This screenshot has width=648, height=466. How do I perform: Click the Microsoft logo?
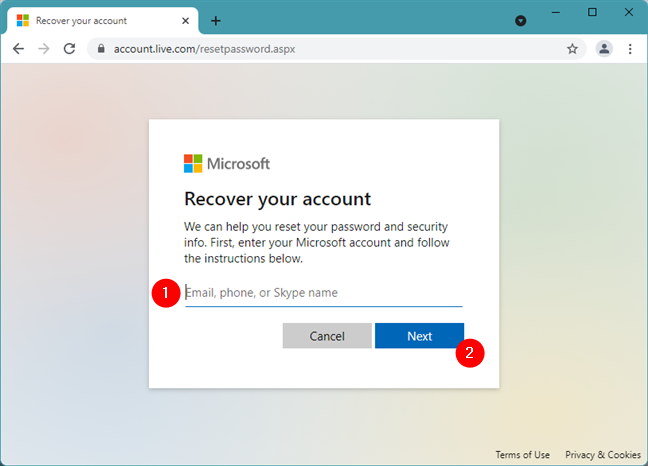pos(227,164)
